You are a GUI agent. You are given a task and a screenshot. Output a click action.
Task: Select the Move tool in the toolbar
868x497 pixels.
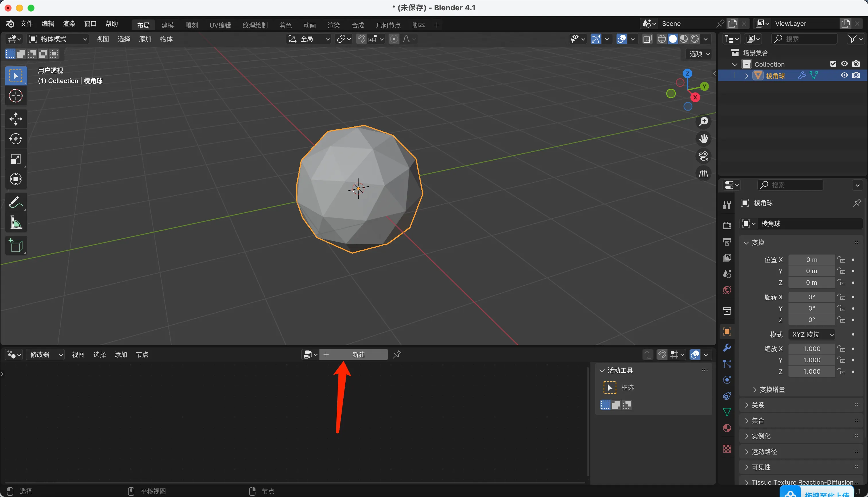(16, 119)
